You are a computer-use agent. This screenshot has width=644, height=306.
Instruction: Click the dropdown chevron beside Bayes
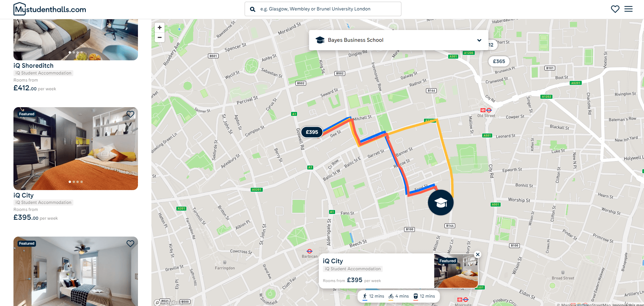pyautogui.click(x=479, y=40)
